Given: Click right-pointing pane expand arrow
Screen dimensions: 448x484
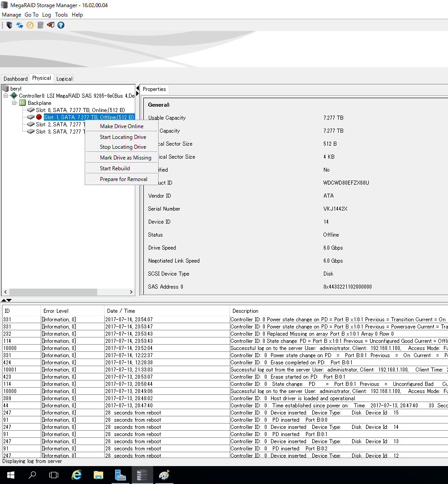Looking at the screenshot, I should tap(138, 94).
